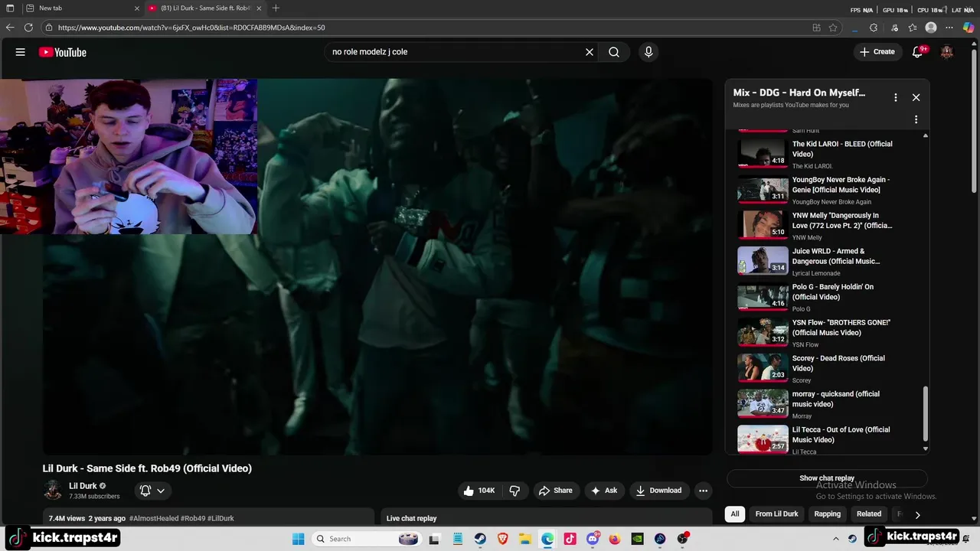The height and width of the screenshot is (551, 980).
Task: Dislike the Lil Durk video
Action: (x=514, y=491)
